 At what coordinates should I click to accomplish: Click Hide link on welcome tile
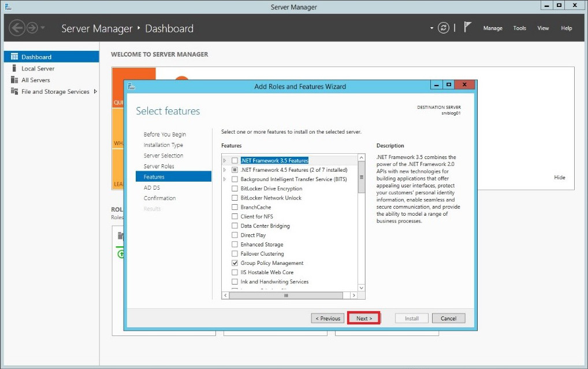click(x=560, y=177)
